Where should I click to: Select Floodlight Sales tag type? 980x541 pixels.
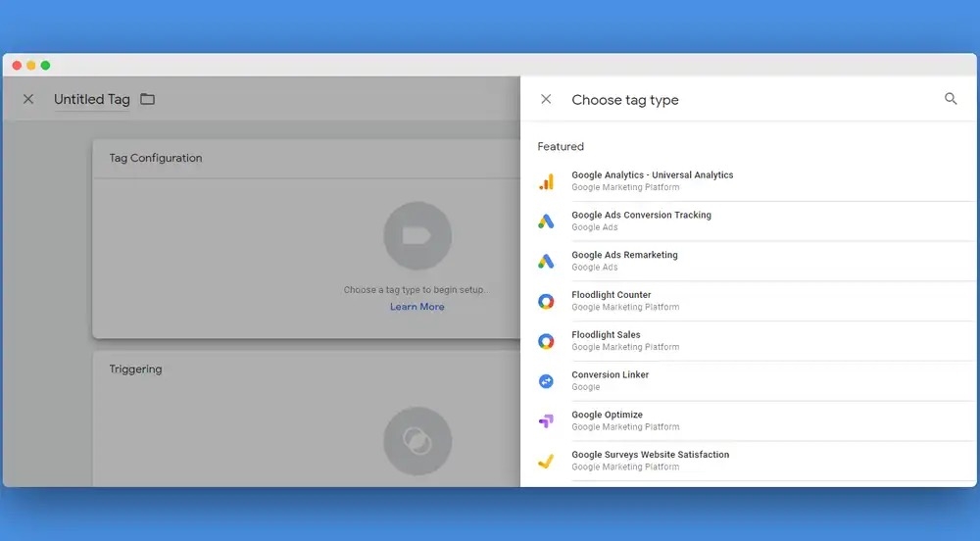(606, 335)
